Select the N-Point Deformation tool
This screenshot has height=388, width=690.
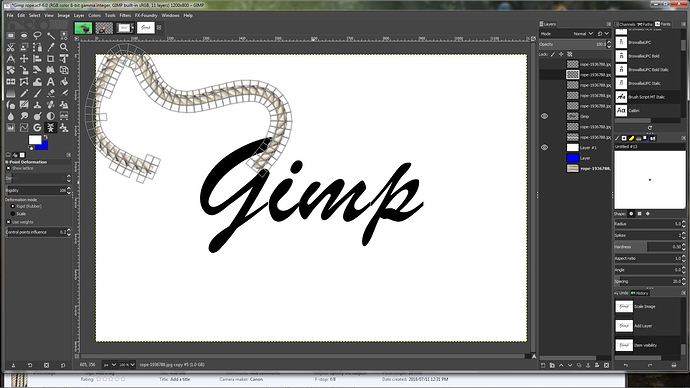click(x=51, y=128)
